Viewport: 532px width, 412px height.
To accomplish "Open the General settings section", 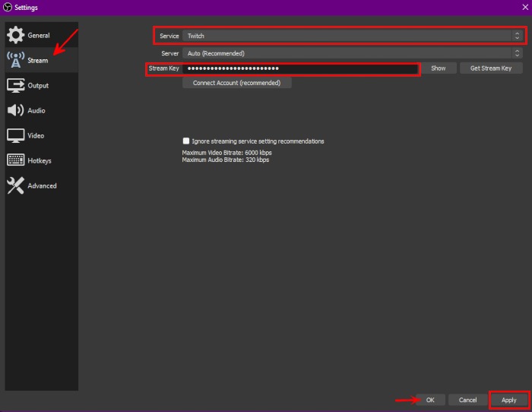I will [x=41, y=35].
